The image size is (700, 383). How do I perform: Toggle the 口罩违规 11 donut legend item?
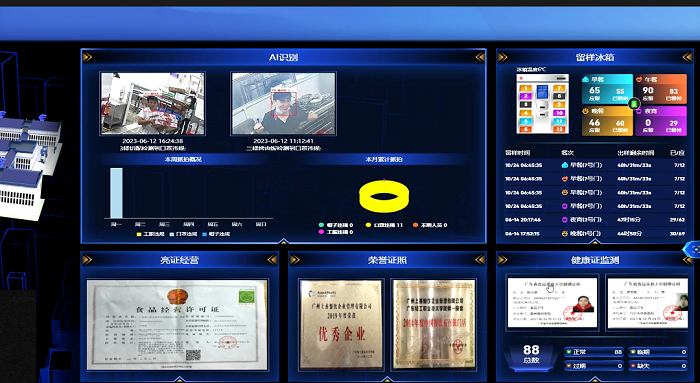pyautogui.click(x=384, y=225)
